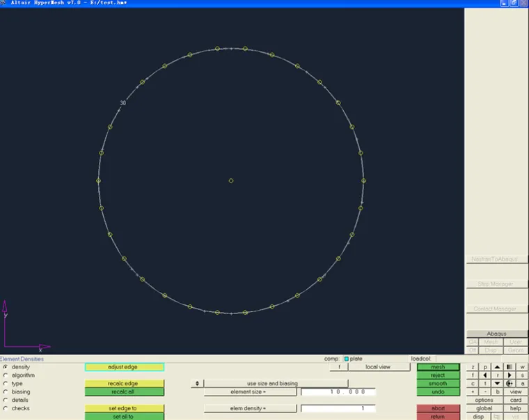Viewport: 529px width, 420px height.
Task: Click the small icon next to disp
Action: pyautogui.click(x=496, y=417)
